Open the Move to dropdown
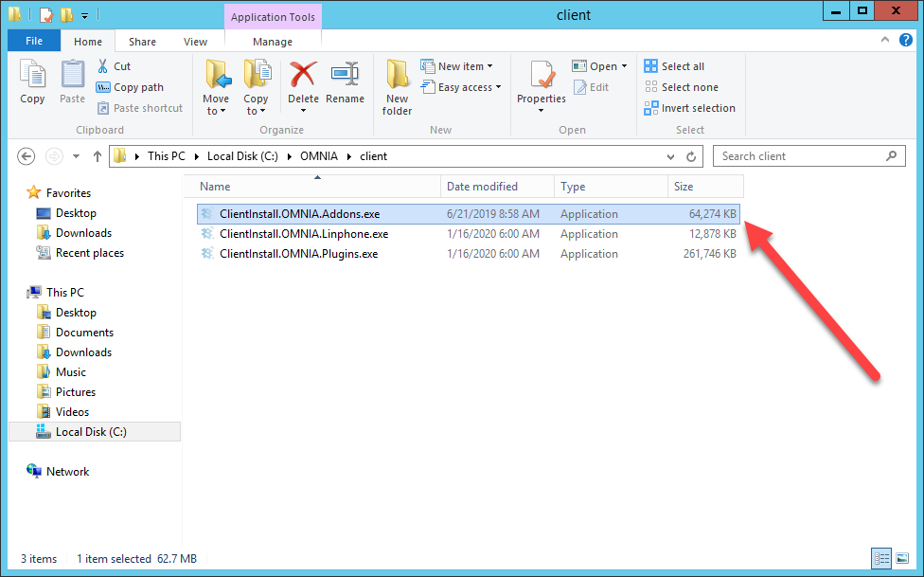Screen dimensions: 924x577 216,87
